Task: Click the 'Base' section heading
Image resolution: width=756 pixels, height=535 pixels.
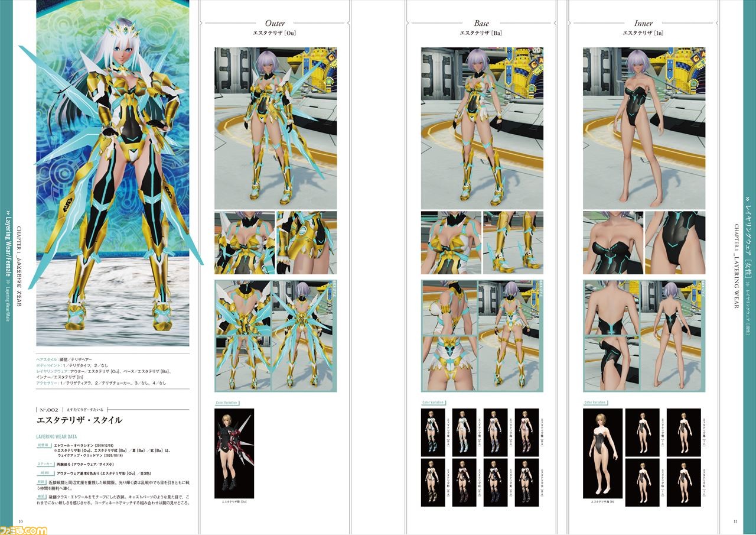Action: tap(481, 23)
